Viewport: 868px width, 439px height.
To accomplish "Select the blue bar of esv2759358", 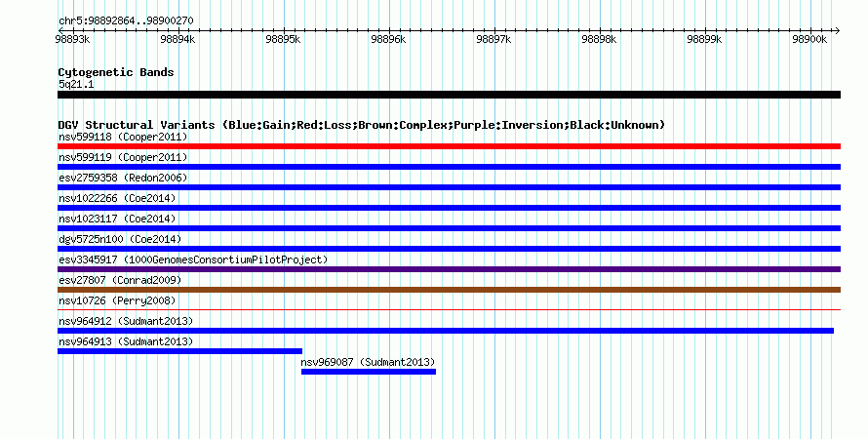I will 449,187.
